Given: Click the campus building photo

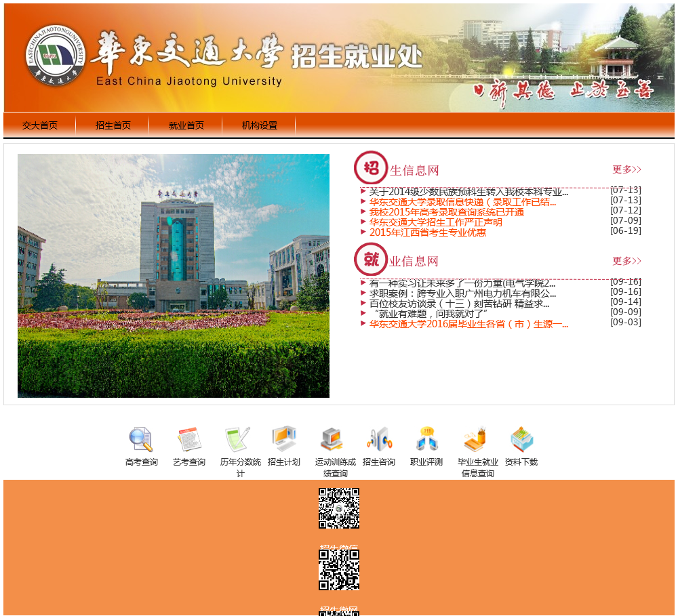Looking at the screenshot, I should point(174,276).
